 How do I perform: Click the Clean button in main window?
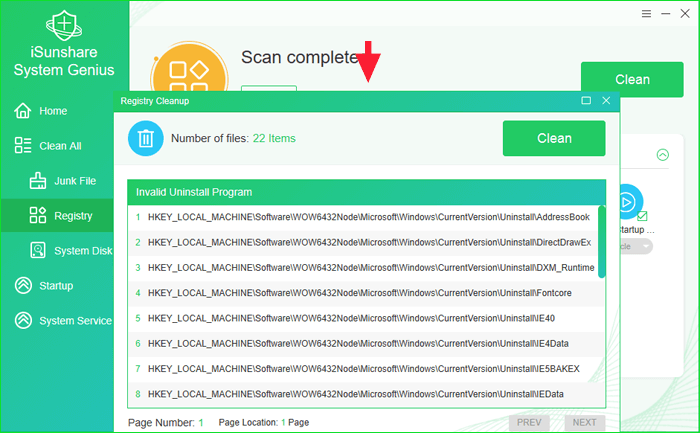tap(632, 79)
